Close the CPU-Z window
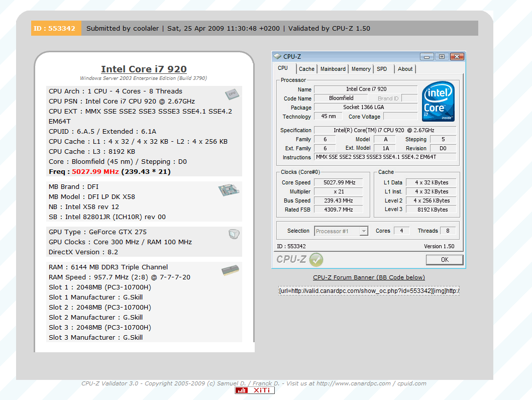 (x=457, y=57)
